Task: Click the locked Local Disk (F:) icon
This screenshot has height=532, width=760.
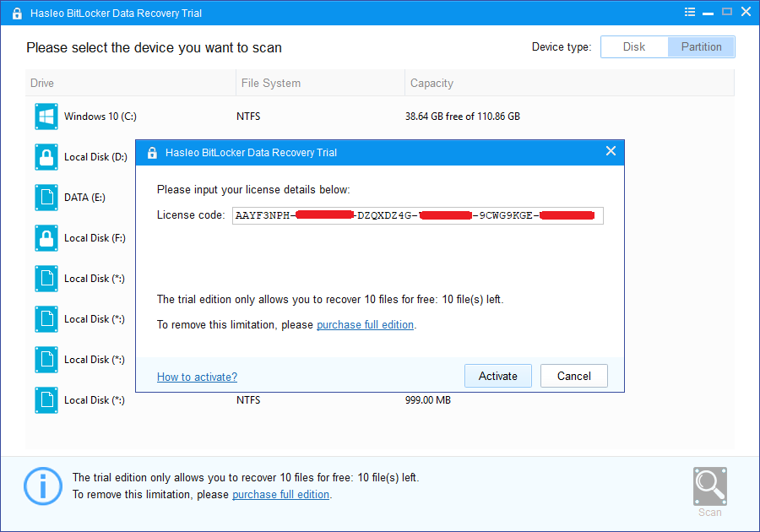Action: click(x=46, y=238)
